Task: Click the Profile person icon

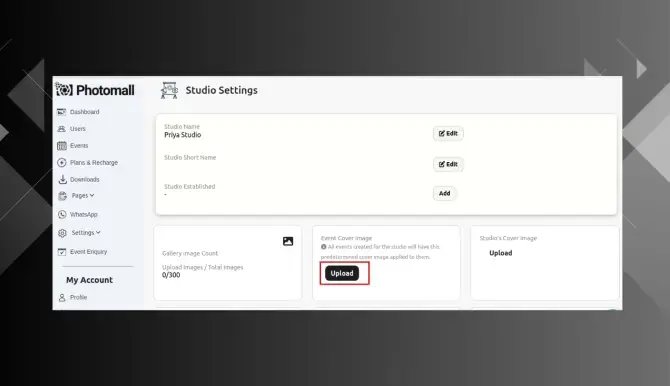Action: point(62,298)
